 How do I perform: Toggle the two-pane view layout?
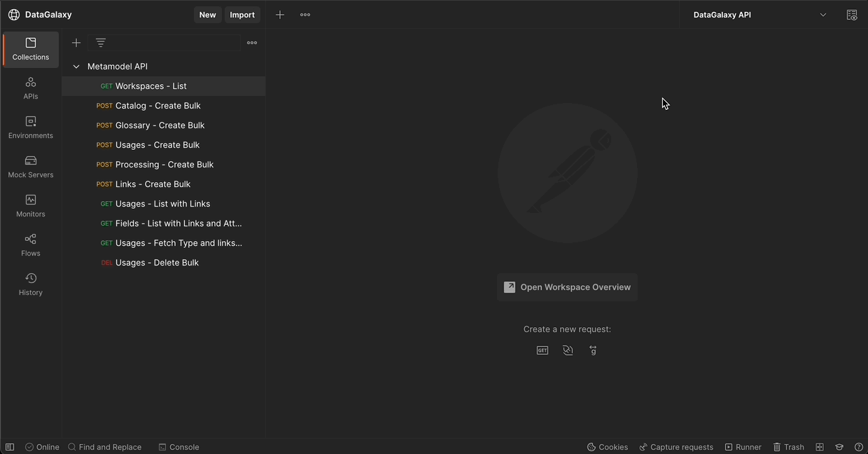820,446
